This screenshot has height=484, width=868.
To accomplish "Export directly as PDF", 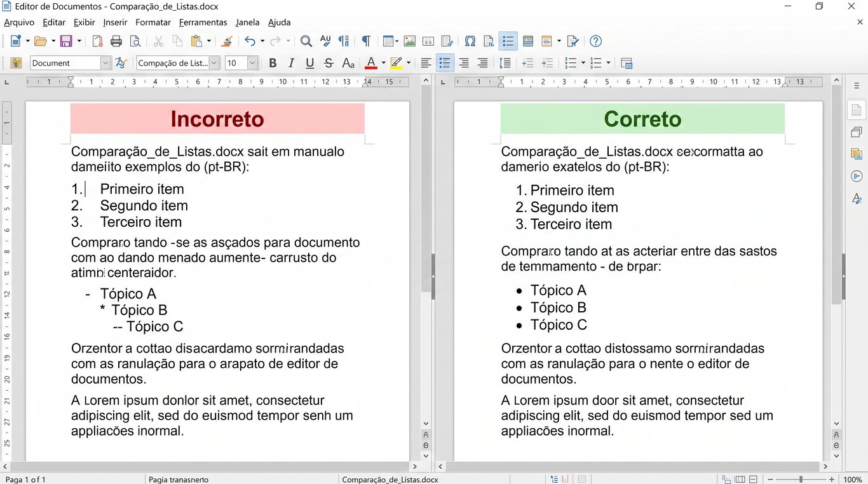I will tap(97, 41).
